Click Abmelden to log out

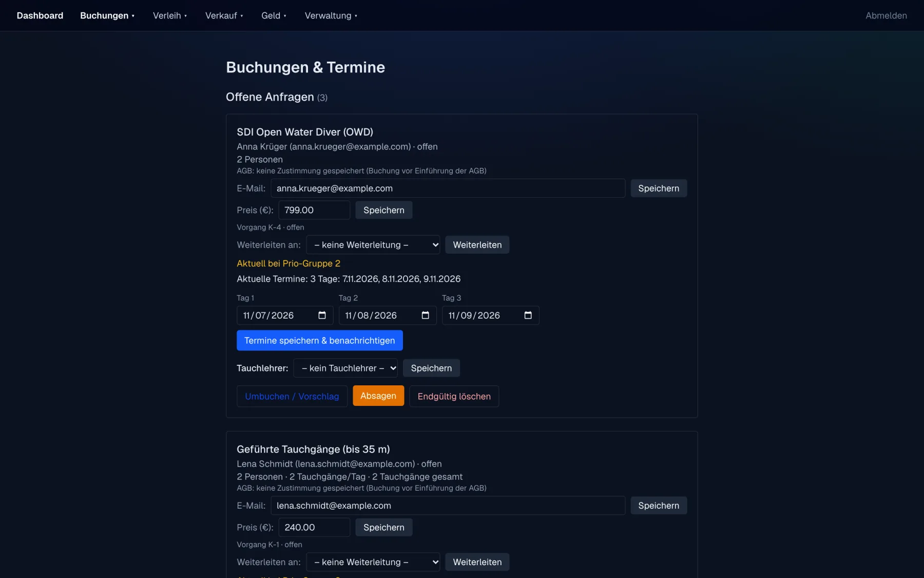coord(886,15)
